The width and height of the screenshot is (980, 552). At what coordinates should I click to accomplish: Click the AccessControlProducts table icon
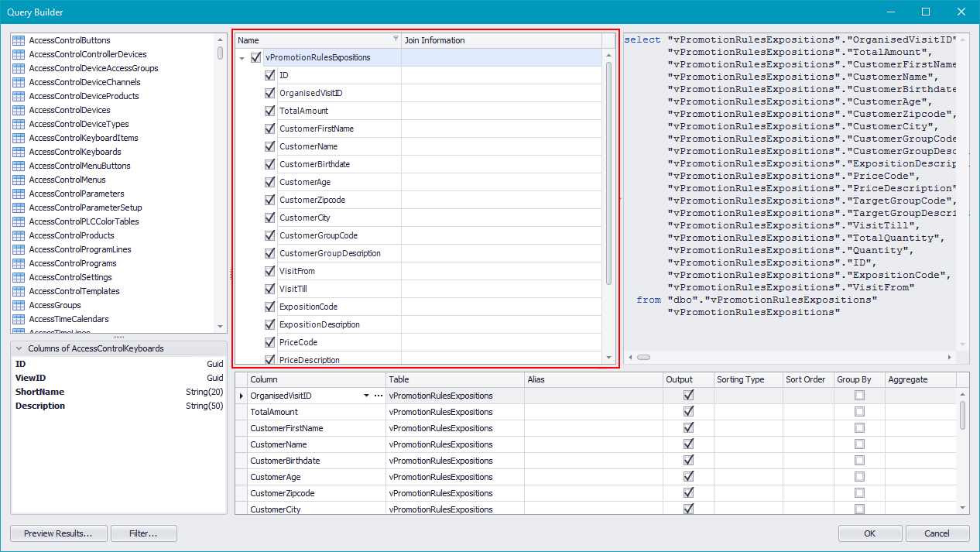tap(19, 235)
